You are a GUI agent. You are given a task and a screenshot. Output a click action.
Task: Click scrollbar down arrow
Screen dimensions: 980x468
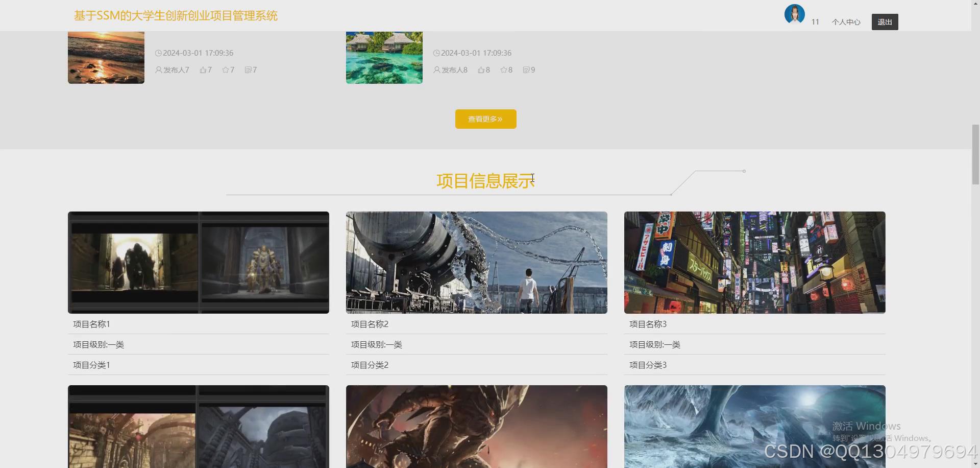pyautogui.click(x=975, y=464)
